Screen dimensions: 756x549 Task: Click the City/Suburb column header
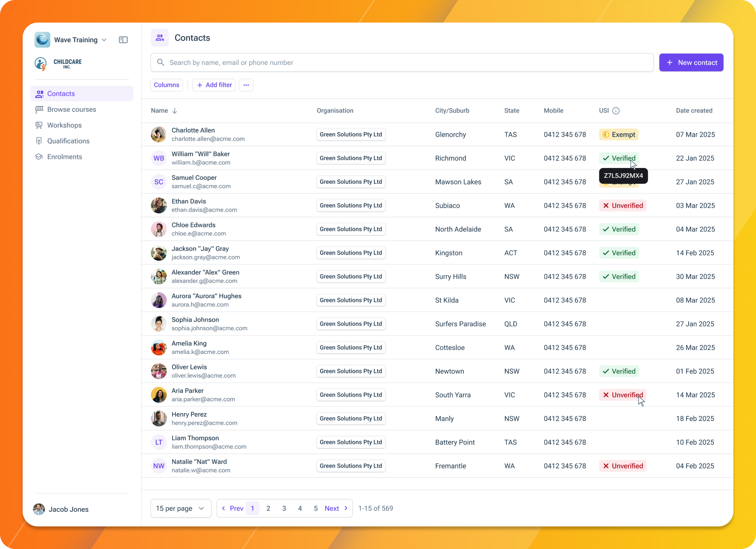(452, 111)
